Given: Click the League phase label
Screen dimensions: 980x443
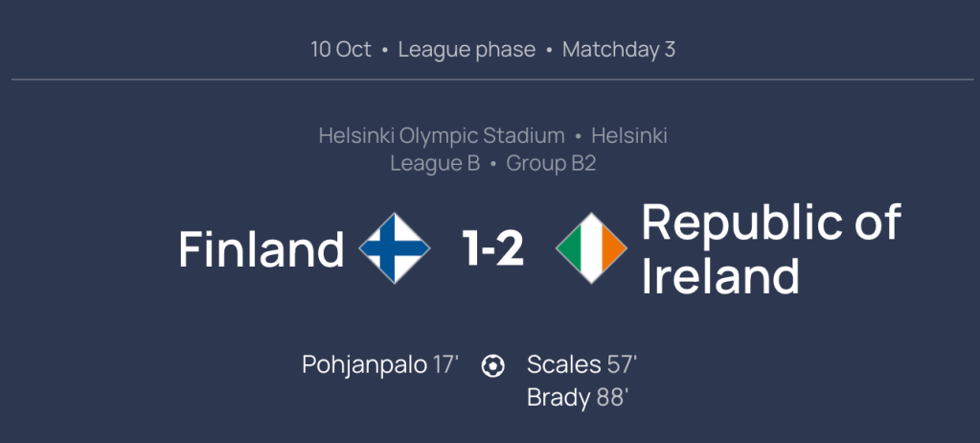Looking at the screenshot, I should (467, 50).
